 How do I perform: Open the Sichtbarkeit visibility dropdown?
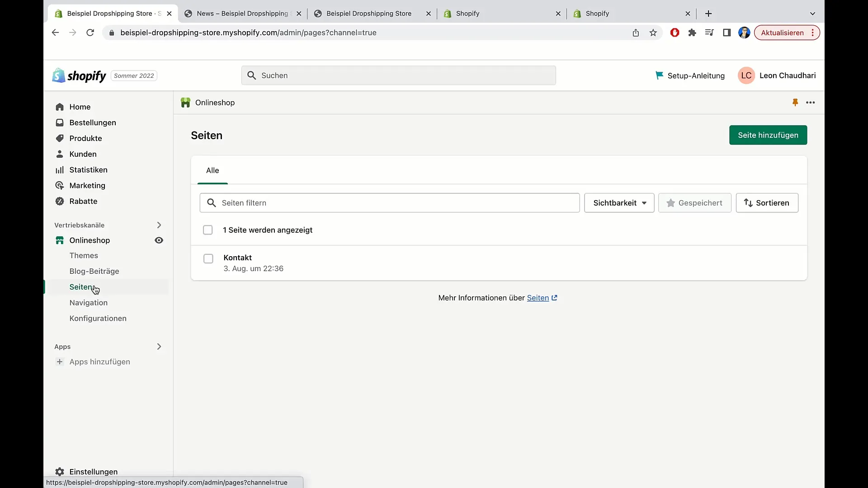pyautogui.click(x=619, y=202)
